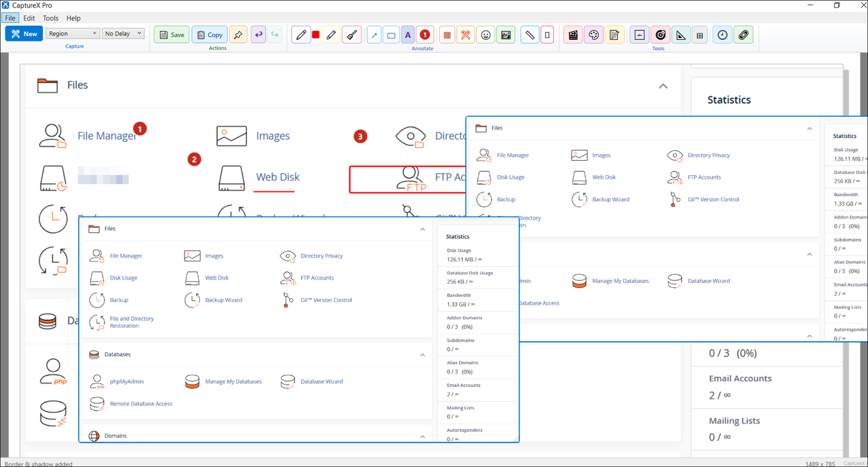Viewport: 868px width, 467px height.
Task: Insert an emoji sticker
Action: (486, 35)
